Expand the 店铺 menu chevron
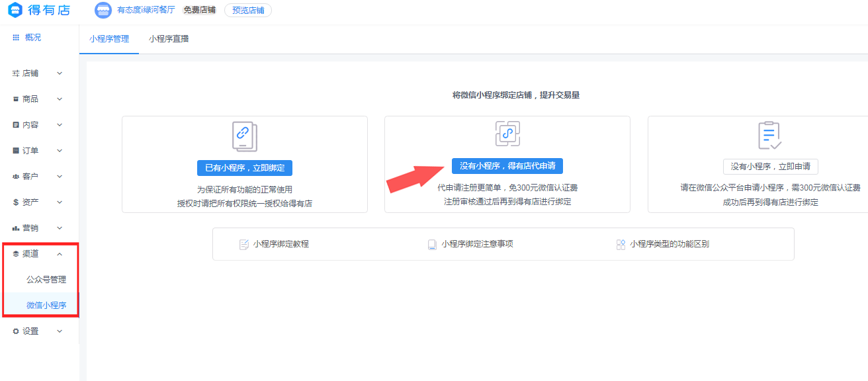Image resolution: width=868 pixels, height=381 pixels. click(60, 73)
